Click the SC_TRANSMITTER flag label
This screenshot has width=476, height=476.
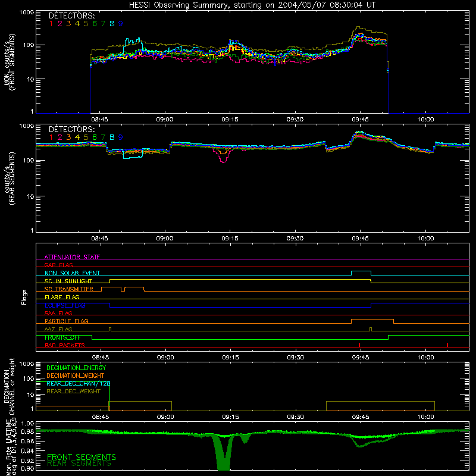(69, 289)
